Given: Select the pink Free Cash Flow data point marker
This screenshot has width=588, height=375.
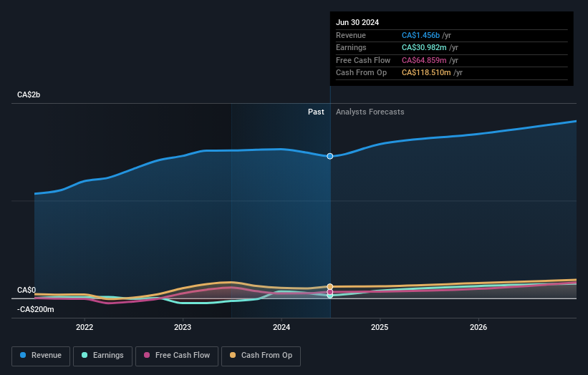Looking at the screenshot, I should (x=330, y=292).
